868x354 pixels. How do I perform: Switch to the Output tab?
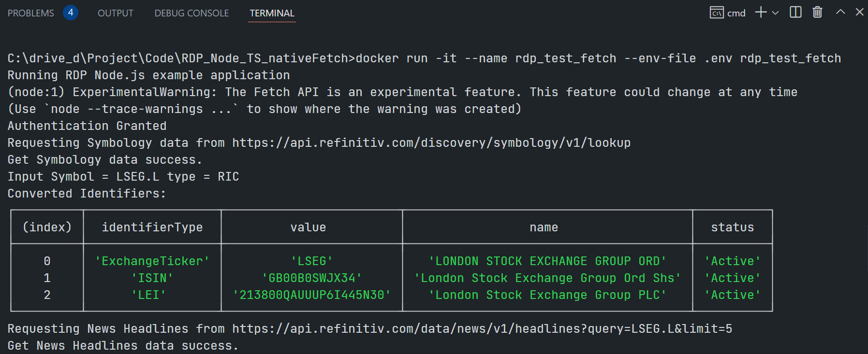click(115, 13)
